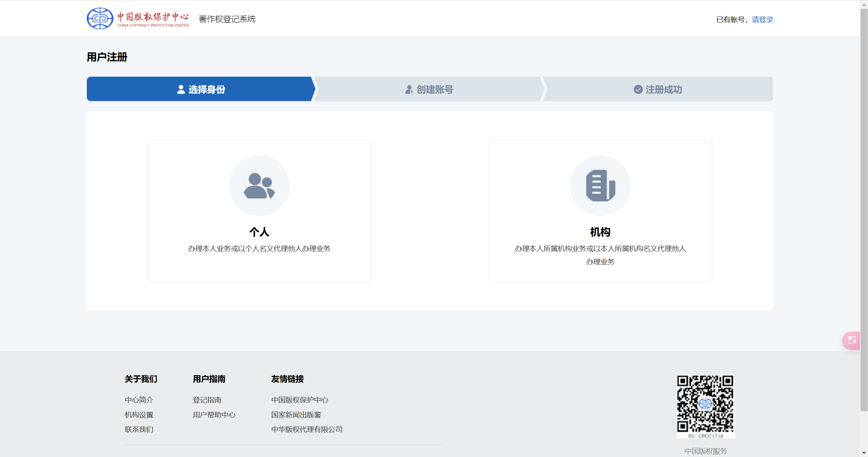Open the 联系我们 footer link
Screen dimensions: 868x457
click(x=139, y=430)
